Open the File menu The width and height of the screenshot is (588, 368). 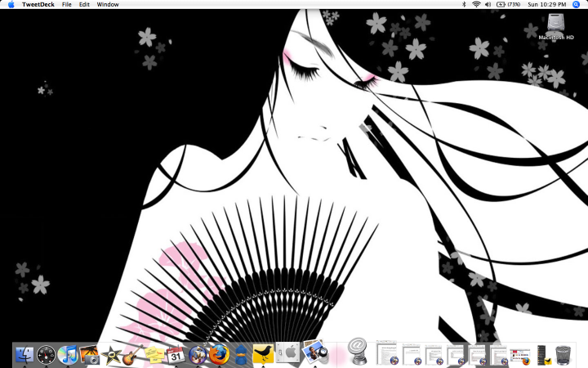pyautogui.click(x=67, y=5)
